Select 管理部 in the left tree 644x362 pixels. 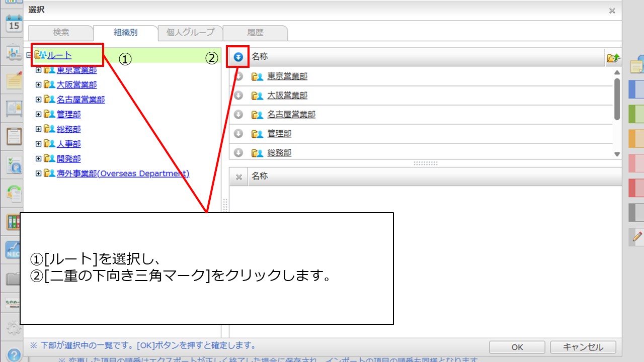coord(68,115)
